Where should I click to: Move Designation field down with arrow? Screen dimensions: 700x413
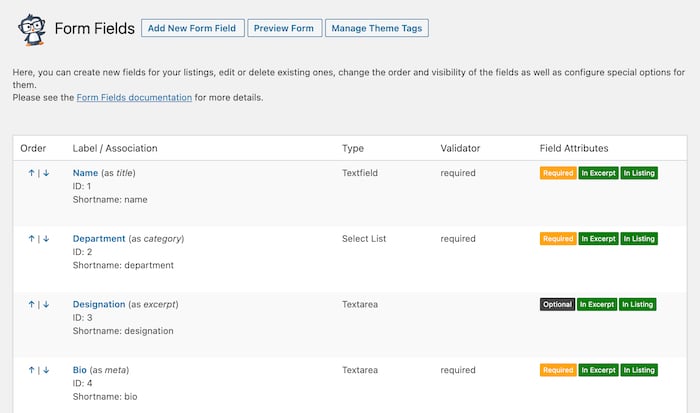pyautogui.click(x=46, y=305)
